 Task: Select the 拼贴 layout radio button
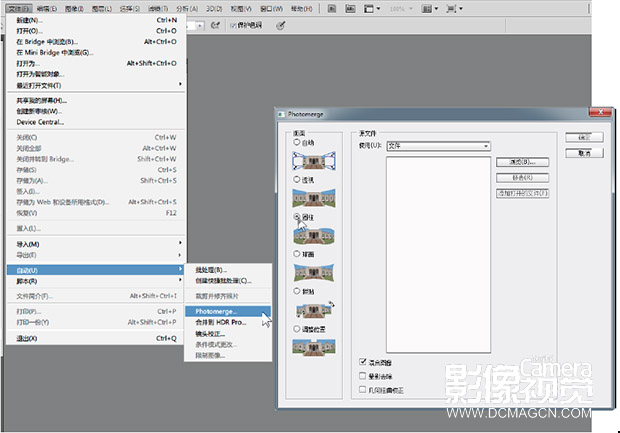tap(297, 291)
